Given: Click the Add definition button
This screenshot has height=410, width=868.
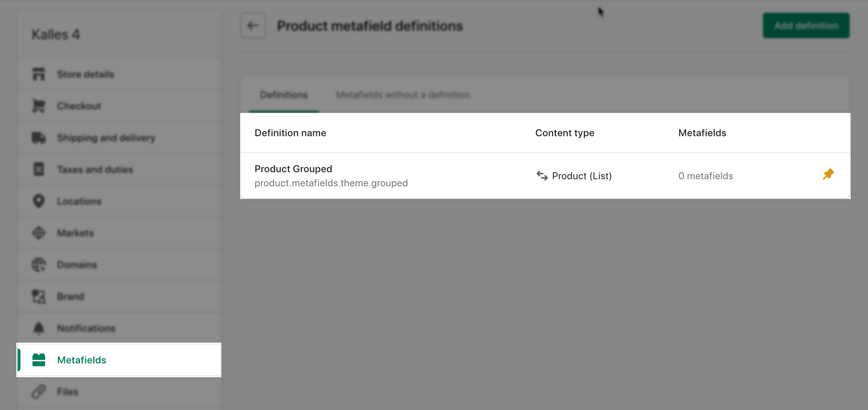Looking at the screenshot, I should point(806,25).
